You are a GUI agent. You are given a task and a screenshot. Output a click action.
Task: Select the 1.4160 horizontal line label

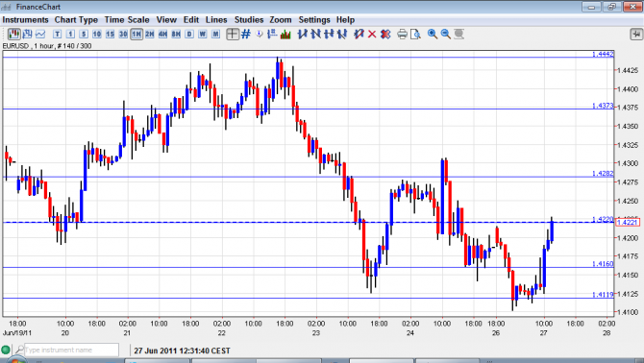(x=603, y=264)
